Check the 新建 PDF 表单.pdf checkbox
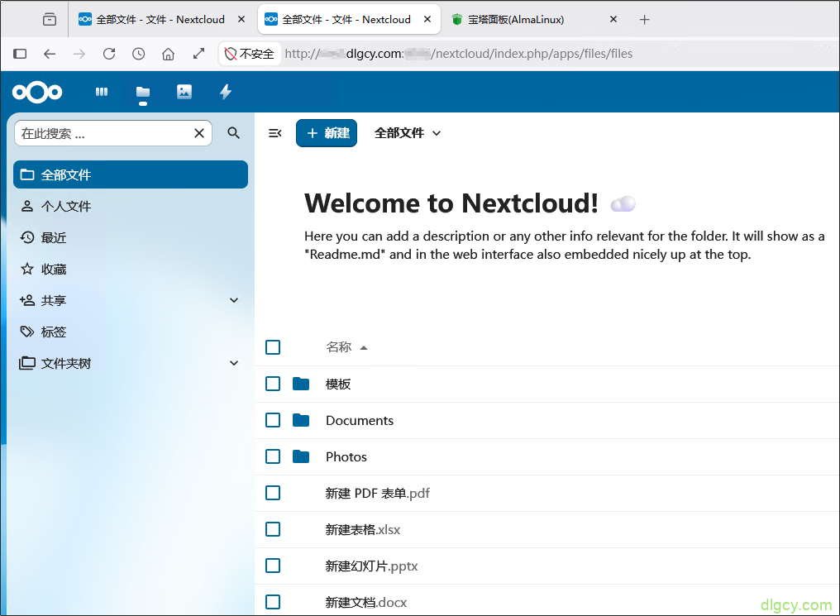The width and height of the screenshot is (840, 616). (x=273, y=493)
